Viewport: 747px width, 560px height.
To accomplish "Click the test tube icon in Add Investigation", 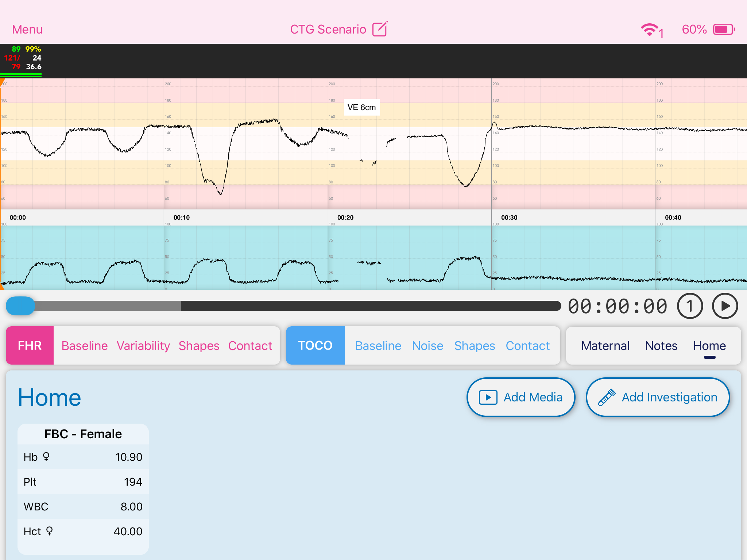I will [607, 397].
